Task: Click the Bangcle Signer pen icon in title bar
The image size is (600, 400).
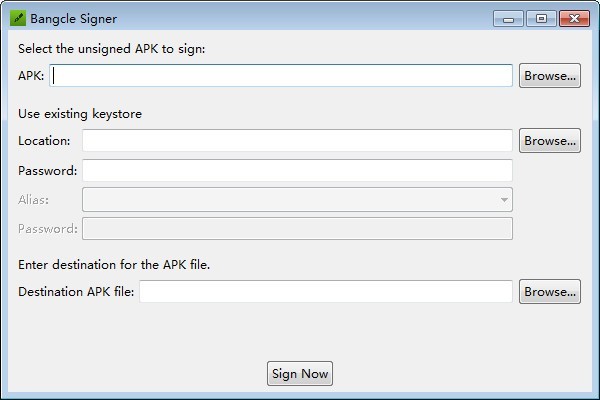Action: click(x=18, y=18)
